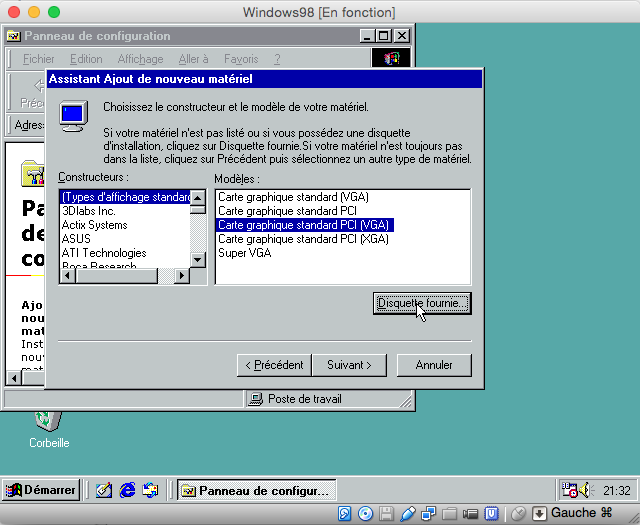This screenshot has width=640, height=525.
Task: Select Carte graphique standard PCI (VGA)
Action: tap(304, 225)
